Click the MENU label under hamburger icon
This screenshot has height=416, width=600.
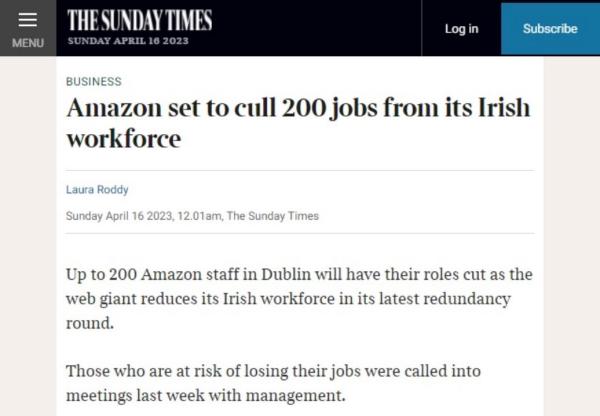[28, 43]
